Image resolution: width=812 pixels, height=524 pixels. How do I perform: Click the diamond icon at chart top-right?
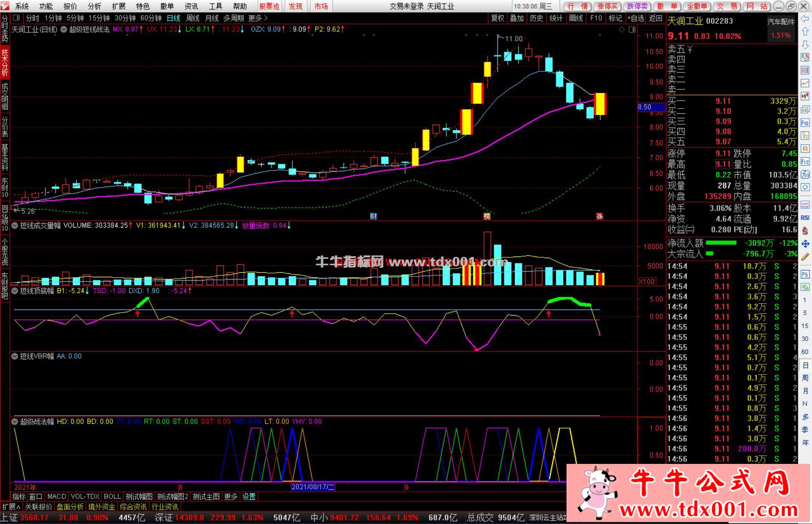[x=622, y=29]
